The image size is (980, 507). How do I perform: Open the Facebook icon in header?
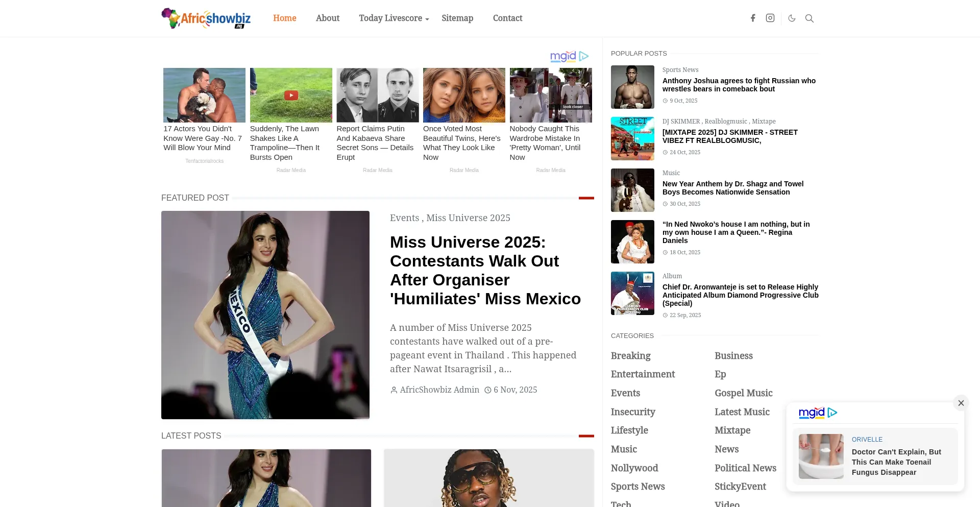pyautogui.click(x=753, y=18)
